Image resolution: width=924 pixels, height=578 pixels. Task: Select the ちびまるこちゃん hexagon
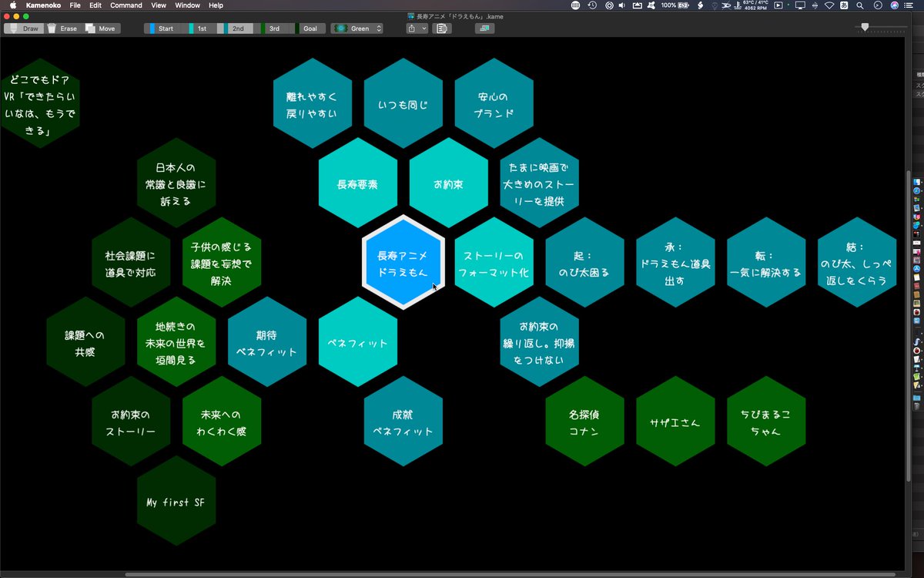coord(766,422)
